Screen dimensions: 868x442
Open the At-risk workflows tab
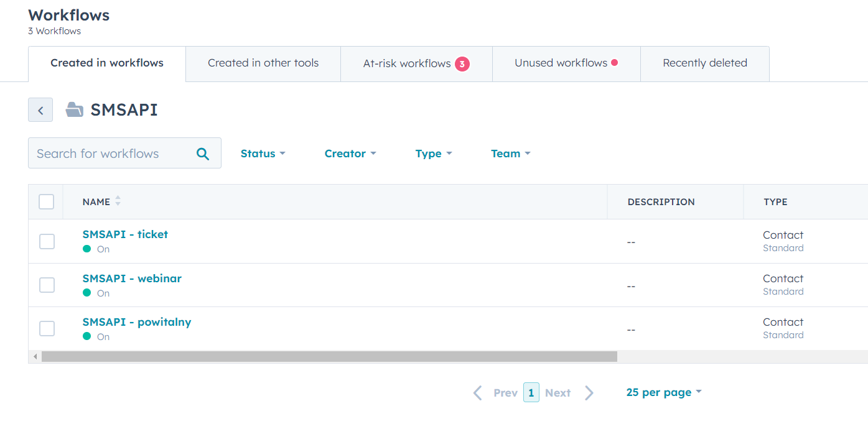tap(416, 63)
